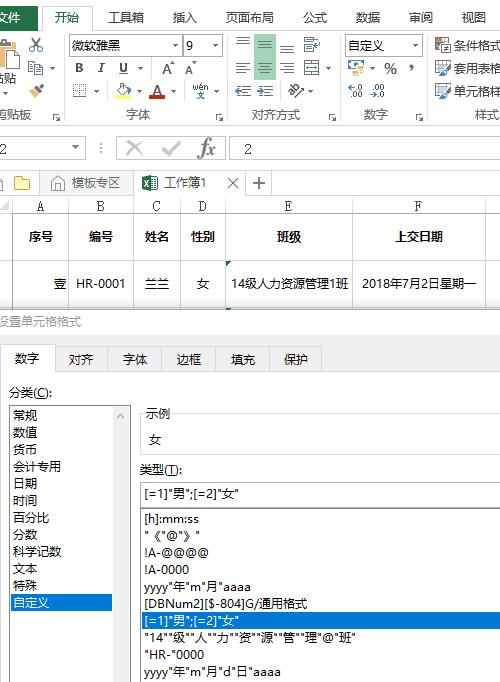Open the font color dropdown arrow
500x682 pixels.
(173, 91)
